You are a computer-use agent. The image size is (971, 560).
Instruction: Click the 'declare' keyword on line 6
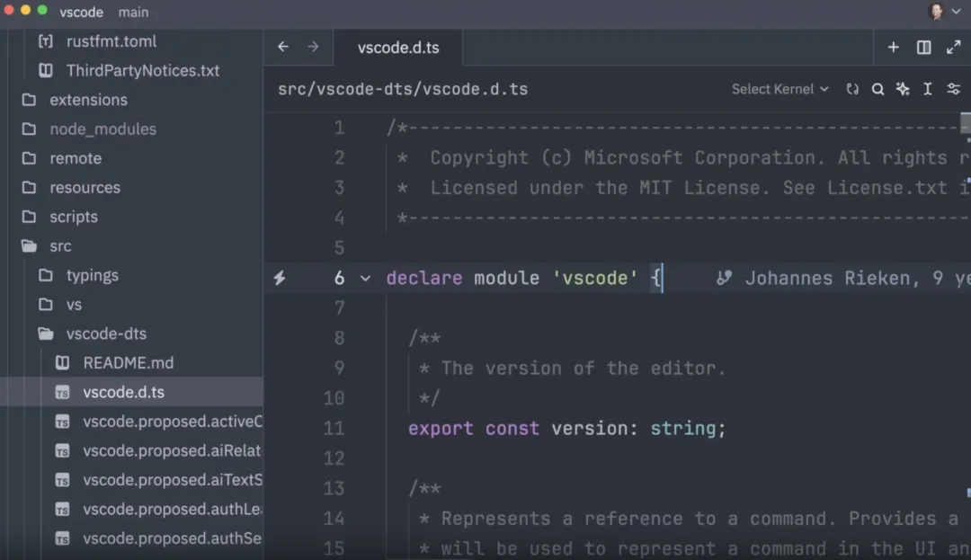424,279
